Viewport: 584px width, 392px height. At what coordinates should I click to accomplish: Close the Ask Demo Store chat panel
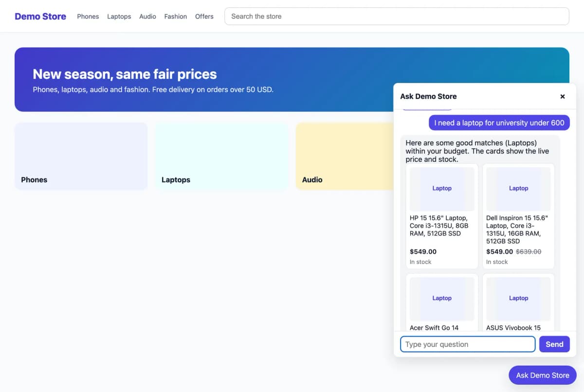pyautogui.click(x=563, y=96)
